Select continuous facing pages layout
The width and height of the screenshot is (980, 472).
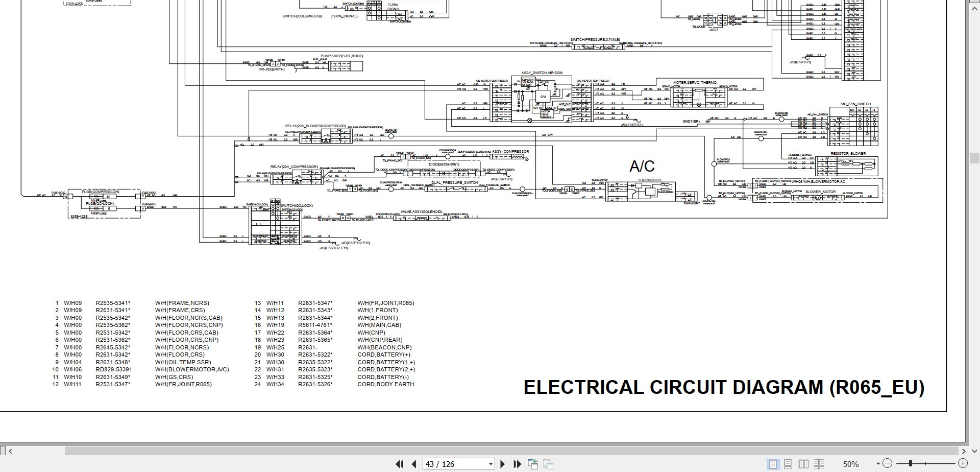(x=819, y=464)
